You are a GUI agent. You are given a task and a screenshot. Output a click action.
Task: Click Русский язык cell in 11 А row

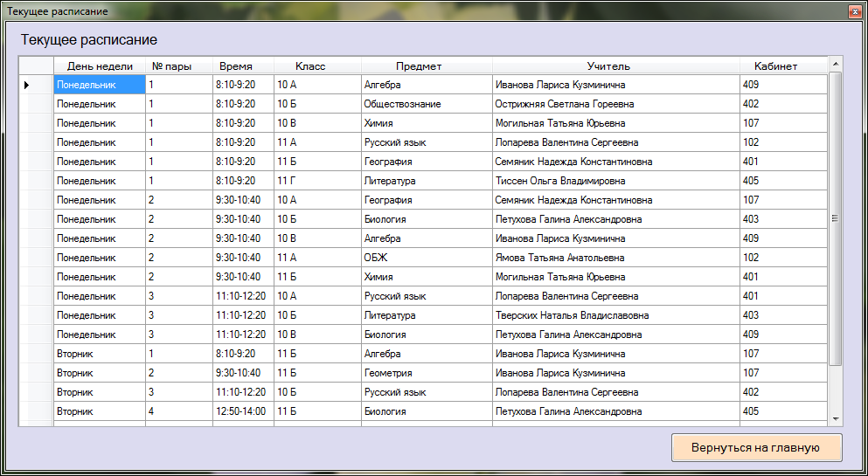point(427,142)
